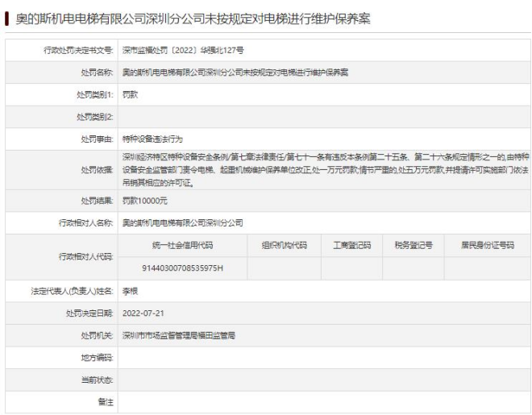The height and width of the screenshot is (415, 532).
Task: Click the 处罚决定日期 label
Action: click(x=89, y=313)
